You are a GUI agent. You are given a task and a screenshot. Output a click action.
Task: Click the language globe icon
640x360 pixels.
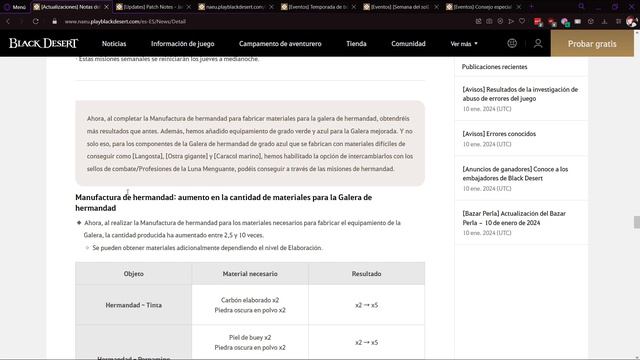coord(512,43)
